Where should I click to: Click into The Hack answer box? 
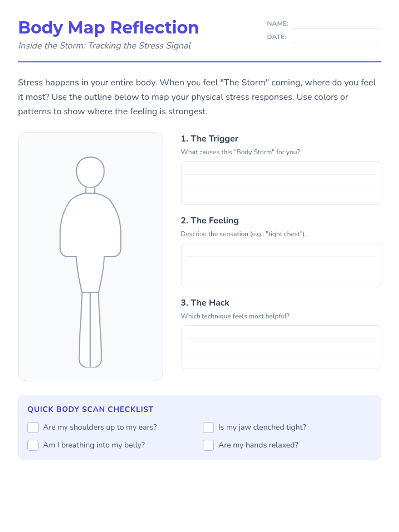tap(281, 347)
